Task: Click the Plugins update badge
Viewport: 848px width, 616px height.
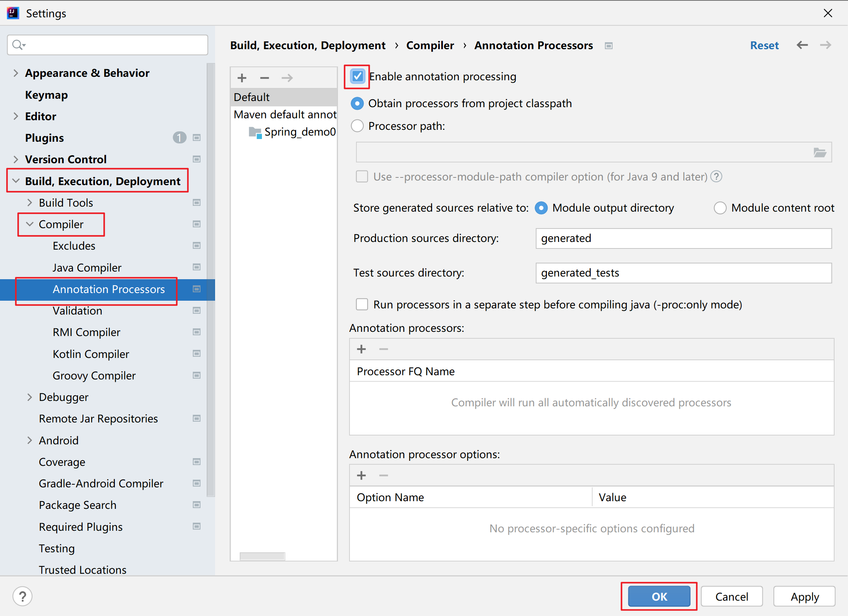Action: [x=179, y=137]
